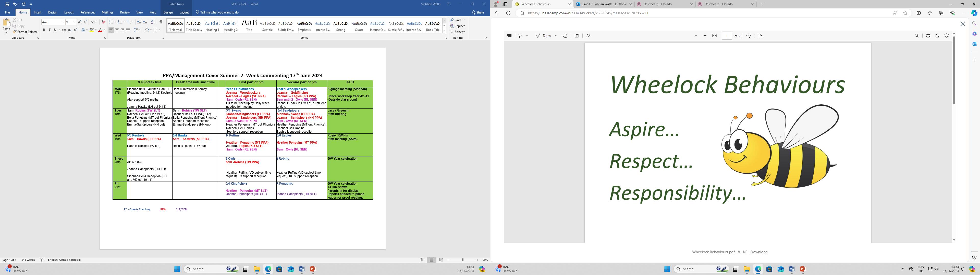Toggle bold formatting
Viewport: 980px width, 275px height.
[x=44, y=30]
